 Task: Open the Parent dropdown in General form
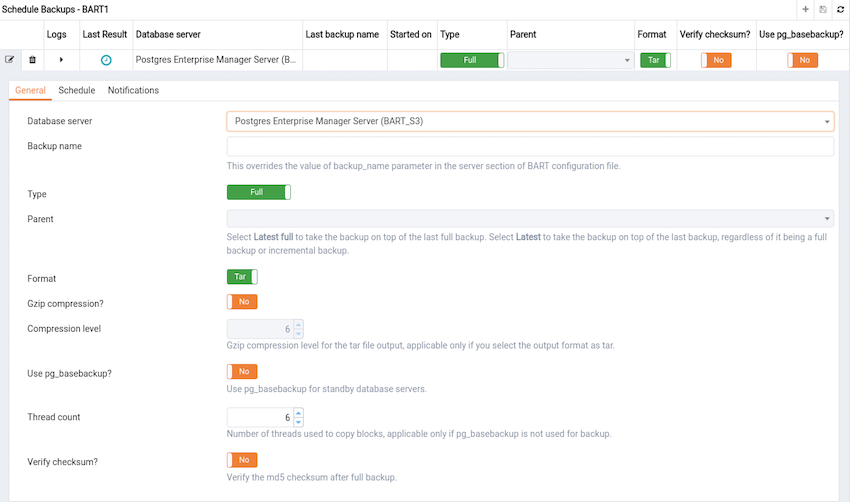530,218
